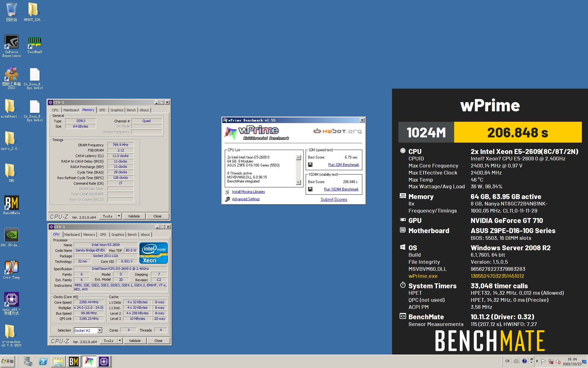This screenshot has height=368, width=588.
Task: Click the 32M score save disk icon
Action: coord(310,165)
